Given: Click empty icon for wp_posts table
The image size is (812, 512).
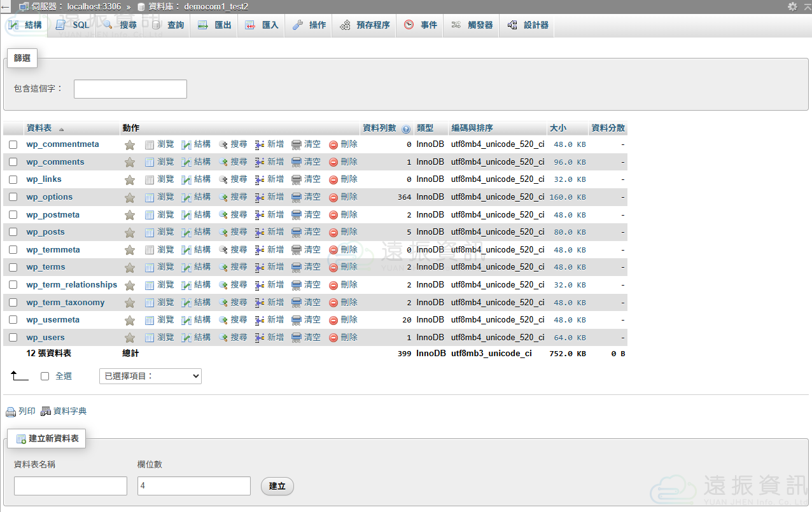Looking at the screenshot, I should click(297, 233).
